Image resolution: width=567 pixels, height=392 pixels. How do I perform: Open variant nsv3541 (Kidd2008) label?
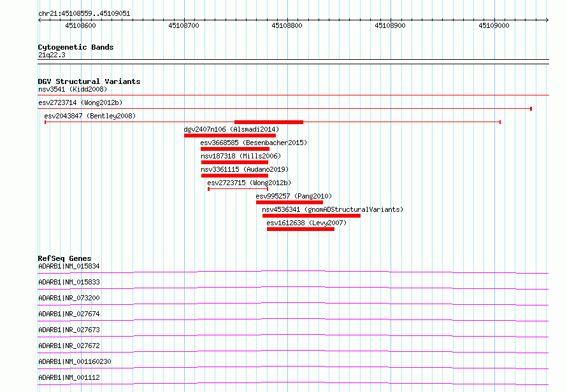[73, 89]
